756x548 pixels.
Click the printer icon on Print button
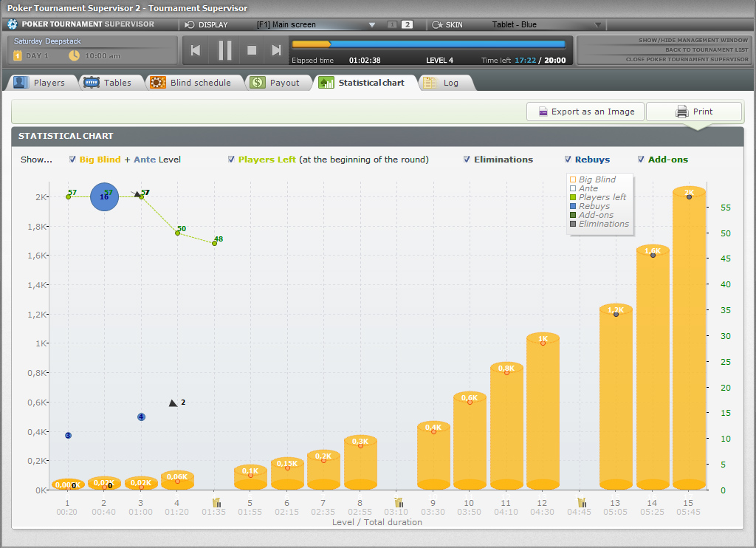(682, 112)
